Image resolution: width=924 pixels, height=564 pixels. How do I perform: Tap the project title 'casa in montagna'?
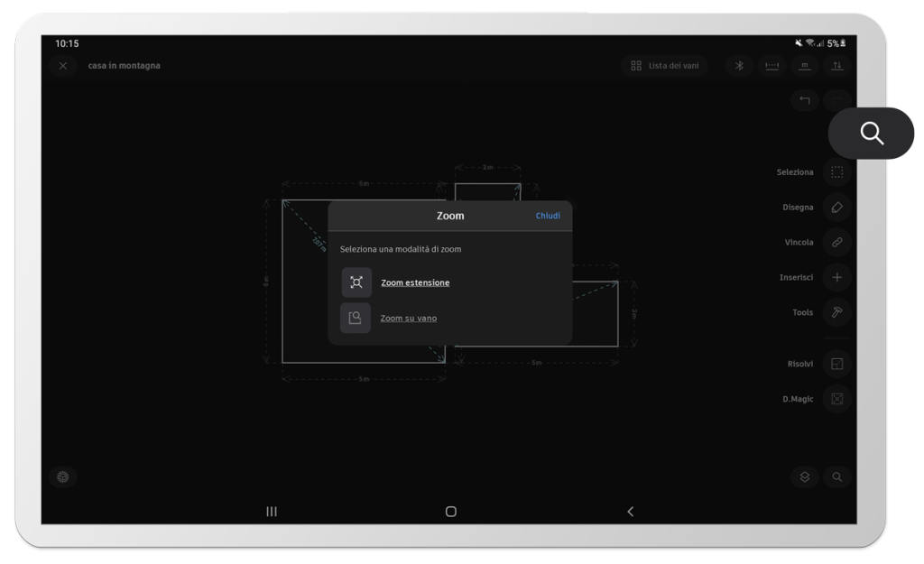124,65
